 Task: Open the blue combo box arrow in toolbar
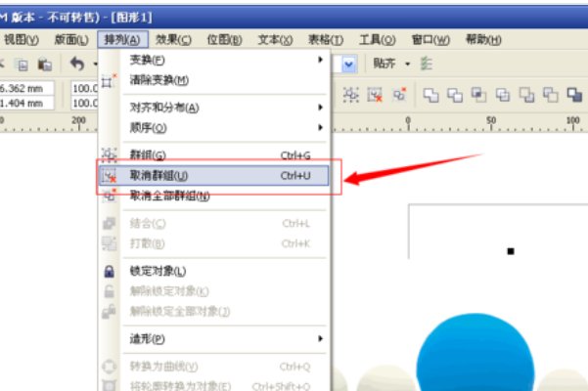coord(348,65)
